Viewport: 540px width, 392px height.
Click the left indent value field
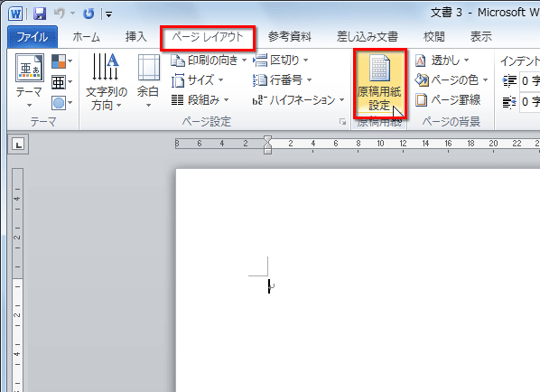(x=530, y=81)
